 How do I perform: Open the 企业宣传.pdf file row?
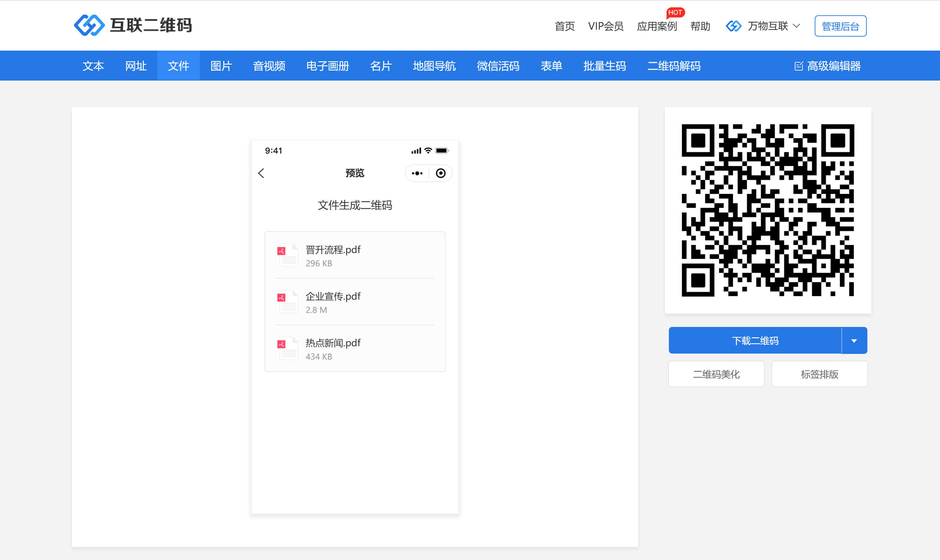[x=355, y=302]
